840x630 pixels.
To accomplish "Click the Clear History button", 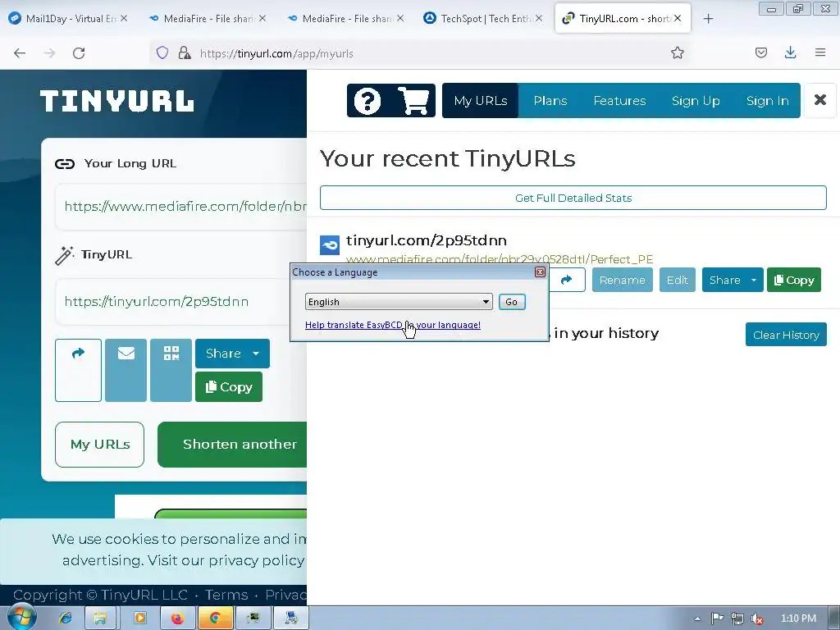I will click(x=786, y=335).
